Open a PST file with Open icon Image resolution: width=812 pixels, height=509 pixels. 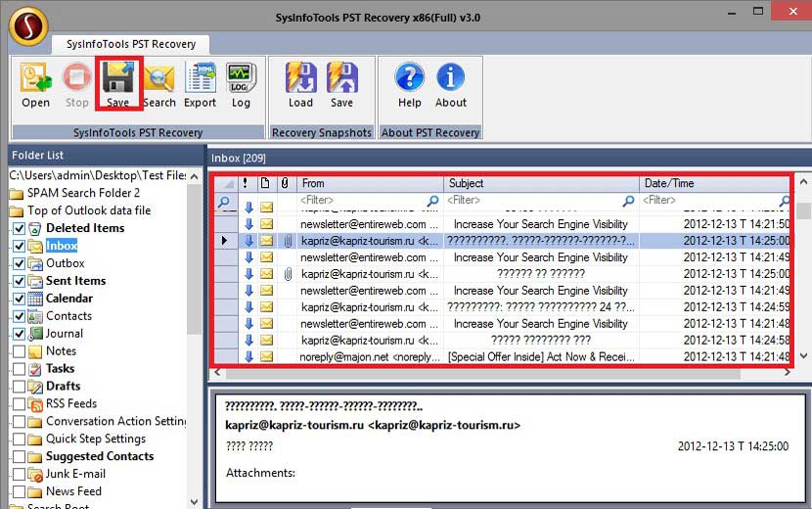tap(35, 85)
